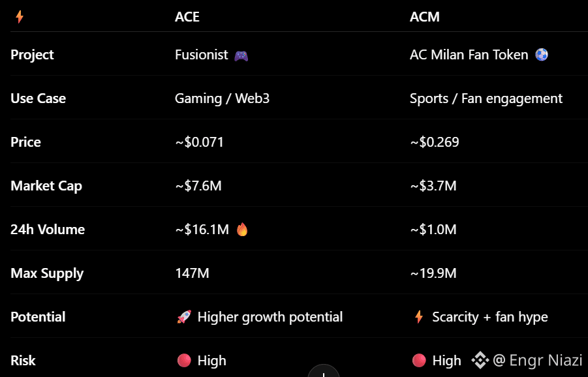588x377 pixels.
Task: Click the Market Cap row label
Action: pos(46,186)
